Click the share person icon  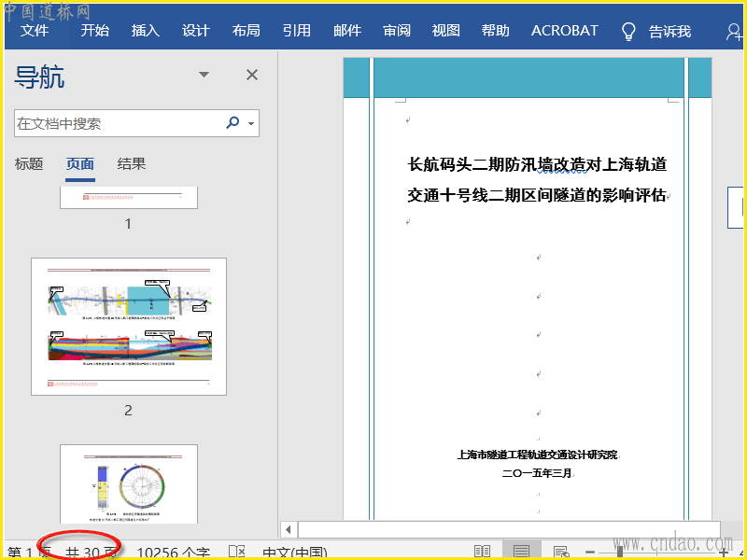734,32
